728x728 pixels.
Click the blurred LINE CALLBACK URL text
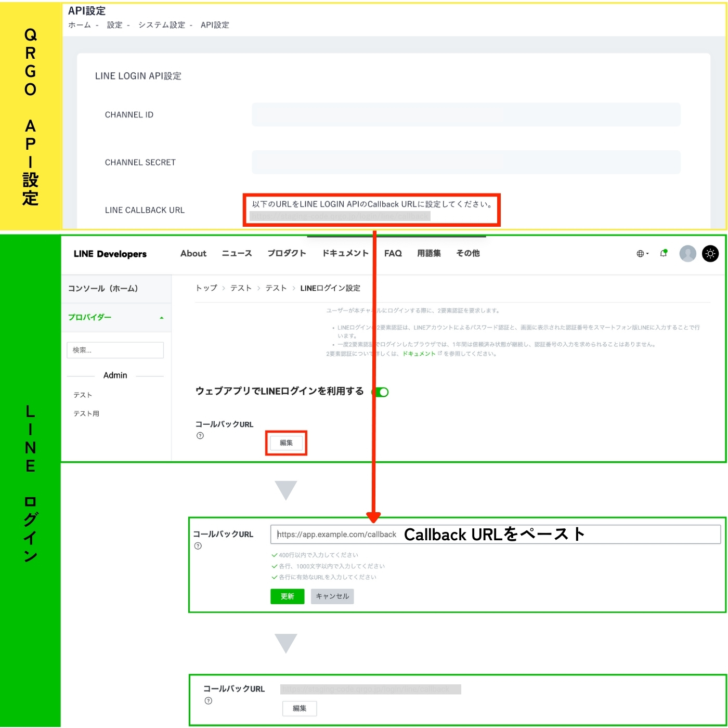340,216
